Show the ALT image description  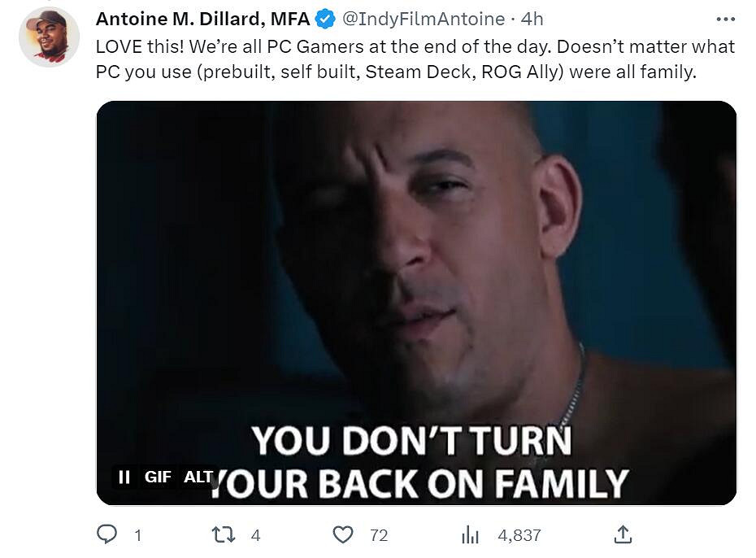point(198,477)
